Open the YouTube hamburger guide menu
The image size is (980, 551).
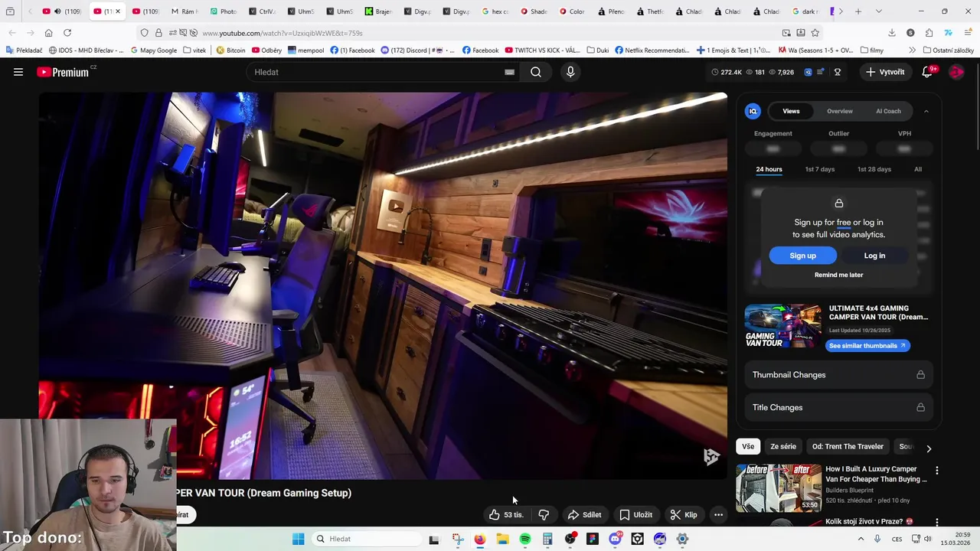(18, 72)
